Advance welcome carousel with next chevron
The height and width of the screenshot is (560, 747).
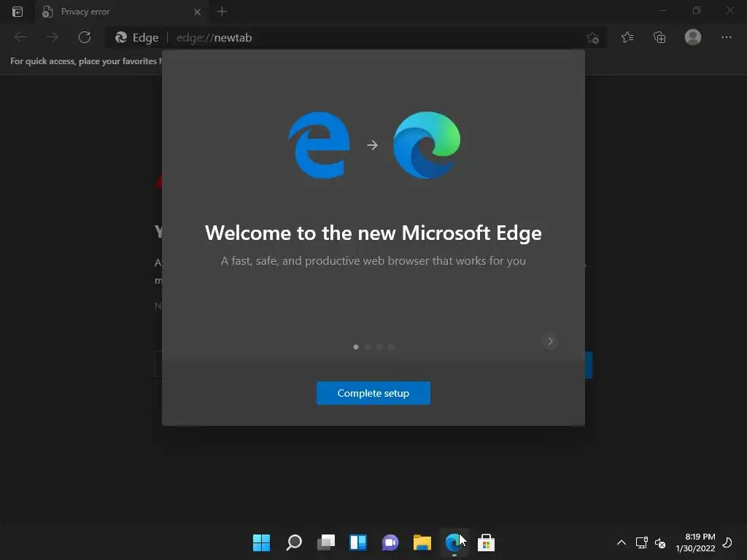(550, 341)
